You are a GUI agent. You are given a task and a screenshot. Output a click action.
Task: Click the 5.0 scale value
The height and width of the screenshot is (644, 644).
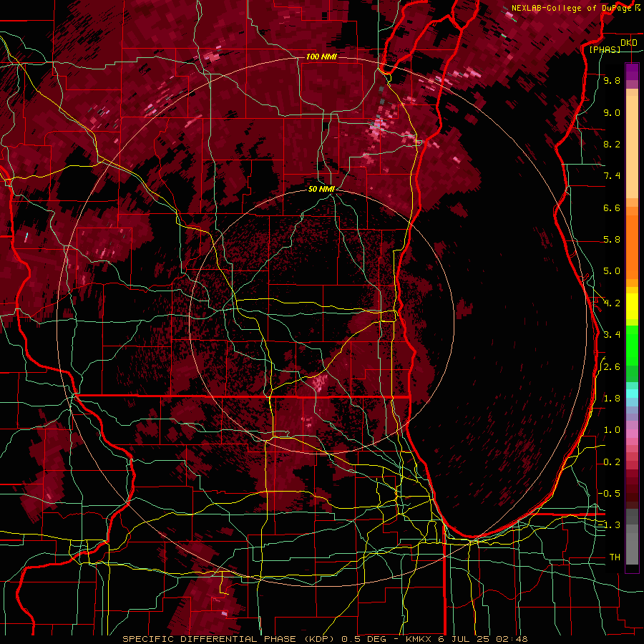612,271
